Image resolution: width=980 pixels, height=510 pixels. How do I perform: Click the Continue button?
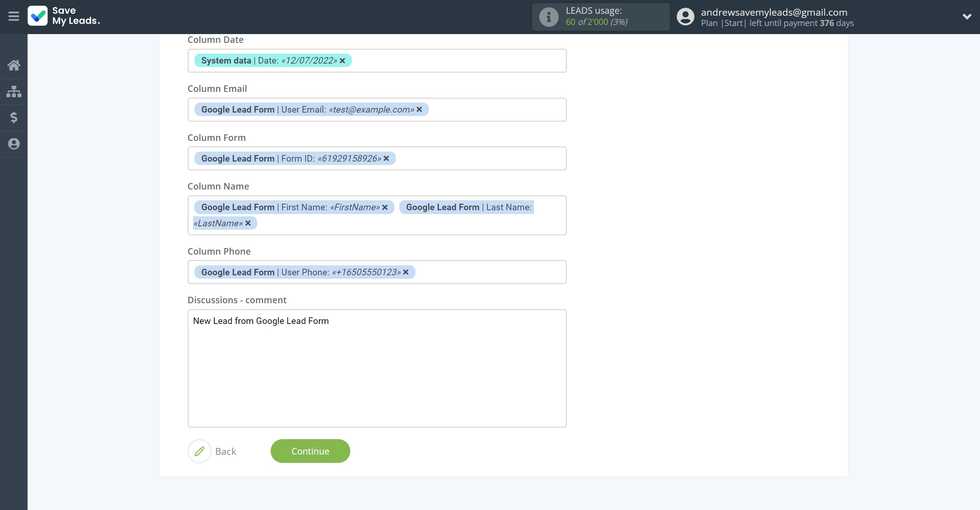pyautogui.click(x=310, y=451)
